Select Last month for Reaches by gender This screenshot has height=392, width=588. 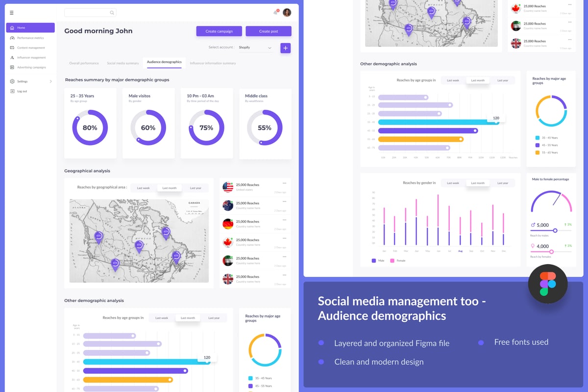tap(478, 183)
